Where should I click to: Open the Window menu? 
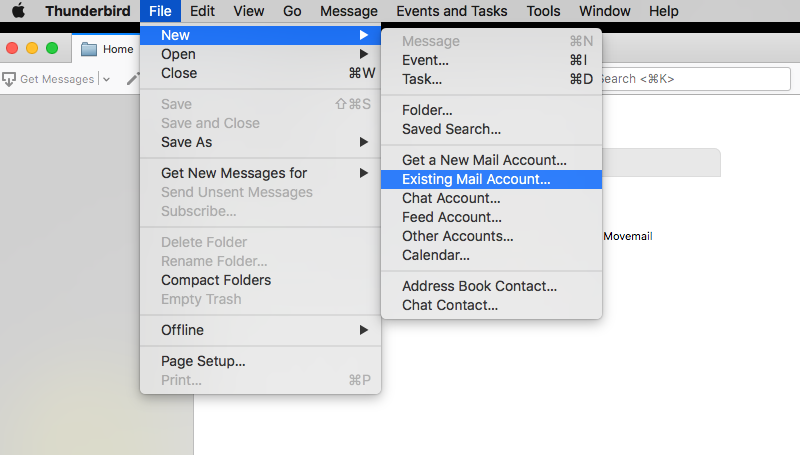tap(605, 11)
